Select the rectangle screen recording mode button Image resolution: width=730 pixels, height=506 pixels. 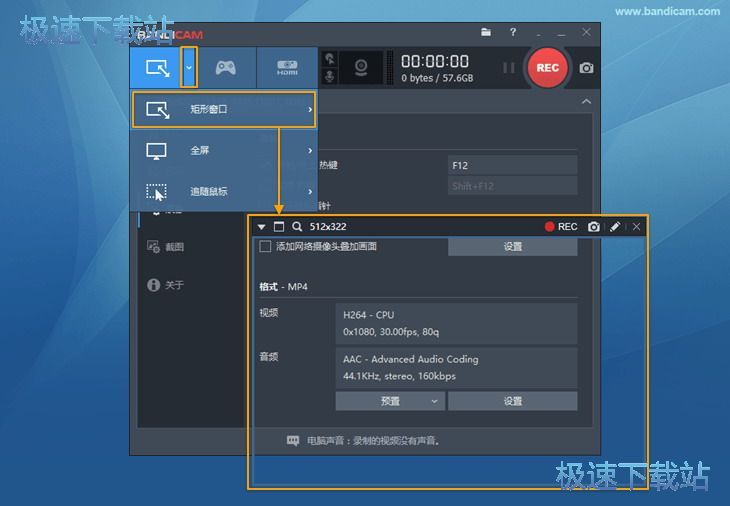[x=155, y=67]
